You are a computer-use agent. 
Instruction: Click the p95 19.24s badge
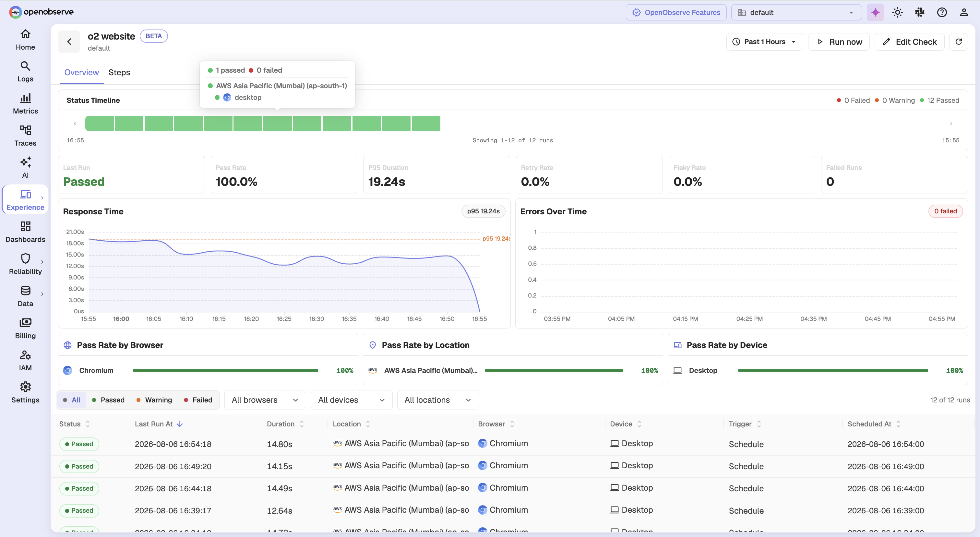tap(483, 211)
